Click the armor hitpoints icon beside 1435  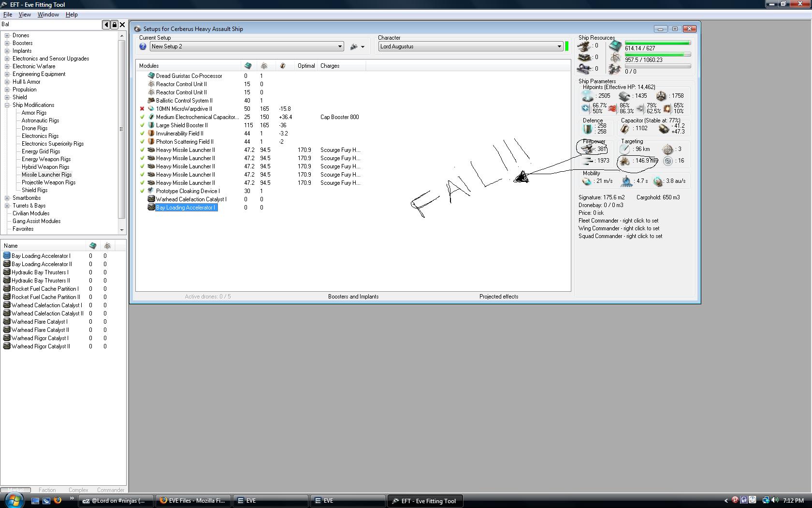click(x=624, y=96)
